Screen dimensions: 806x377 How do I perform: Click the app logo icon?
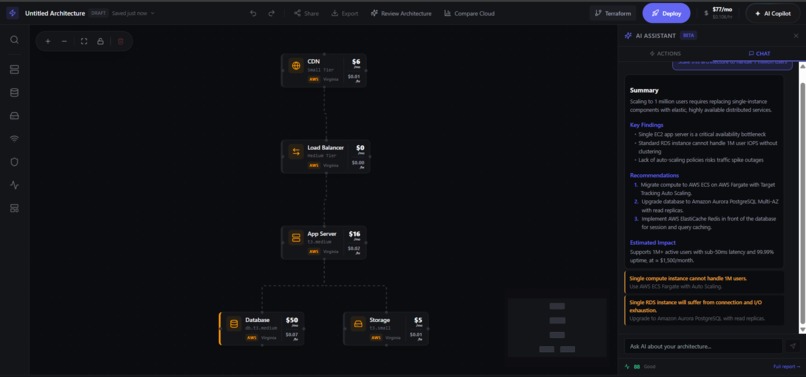[x=13, y=13]
